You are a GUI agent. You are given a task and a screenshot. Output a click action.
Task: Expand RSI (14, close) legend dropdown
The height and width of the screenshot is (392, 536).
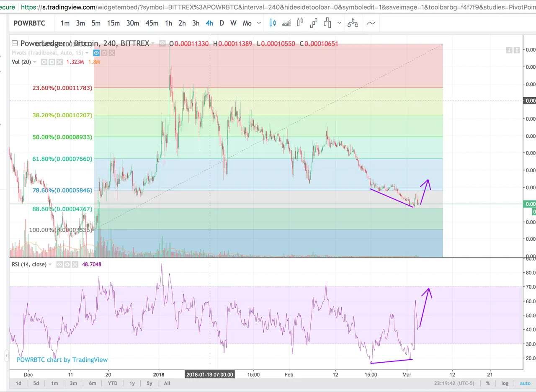click(50, 265)
